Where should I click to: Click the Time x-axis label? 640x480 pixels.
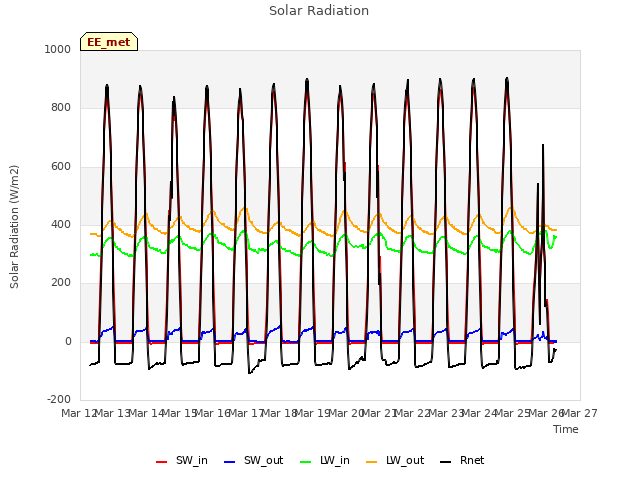point(566,429)
